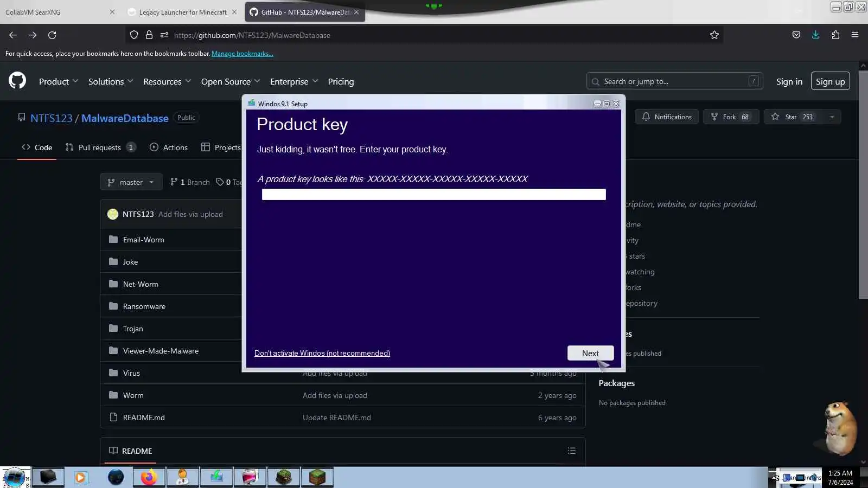Click the Firefox taskbar icon

click(149, 477)
